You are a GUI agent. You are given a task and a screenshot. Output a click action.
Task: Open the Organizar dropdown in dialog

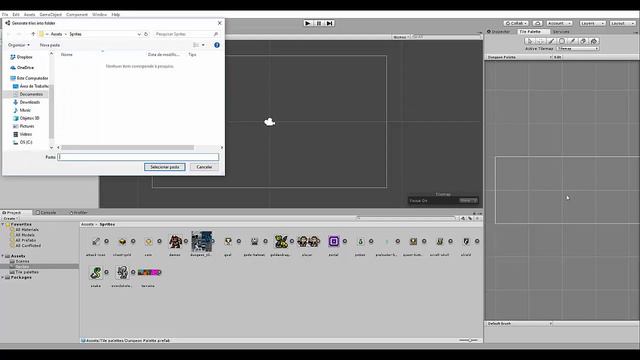tap(19, 45)
